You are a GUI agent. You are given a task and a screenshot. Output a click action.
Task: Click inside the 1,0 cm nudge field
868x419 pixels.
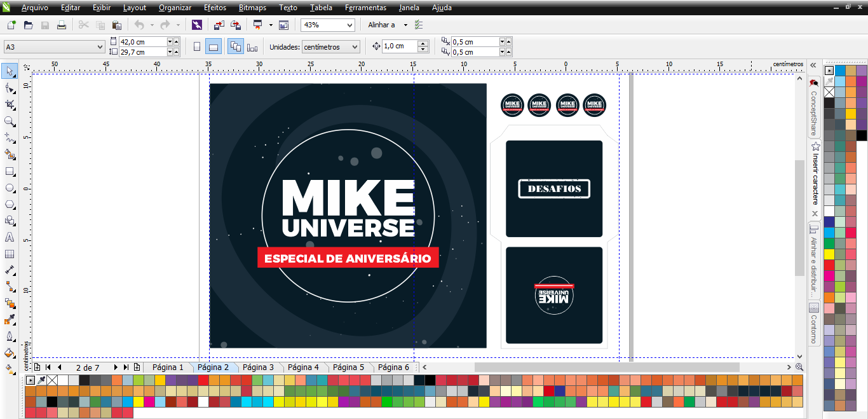[399, 46]
